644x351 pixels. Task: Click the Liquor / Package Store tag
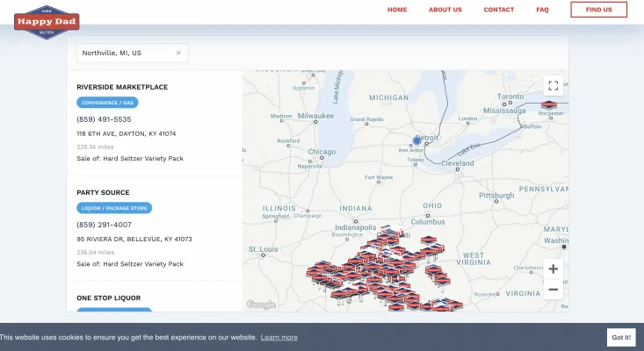114,208
